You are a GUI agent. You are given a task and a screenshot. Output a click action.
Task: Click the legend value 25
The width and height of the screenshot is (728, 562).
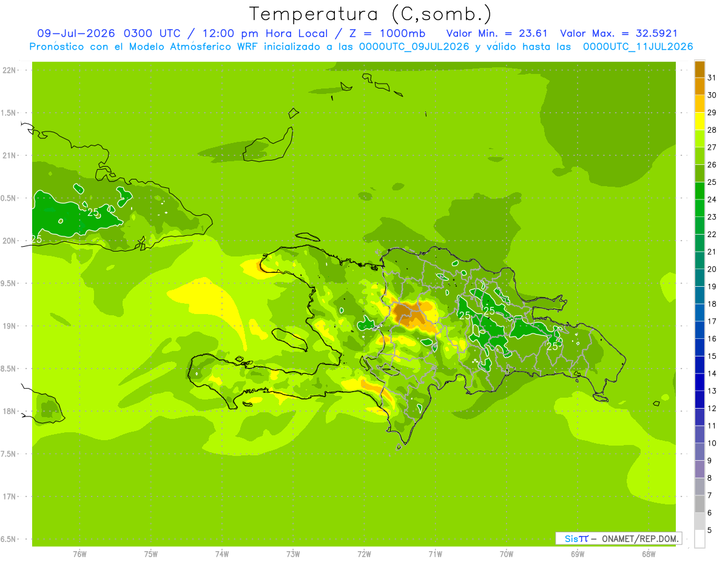(712, 182)
